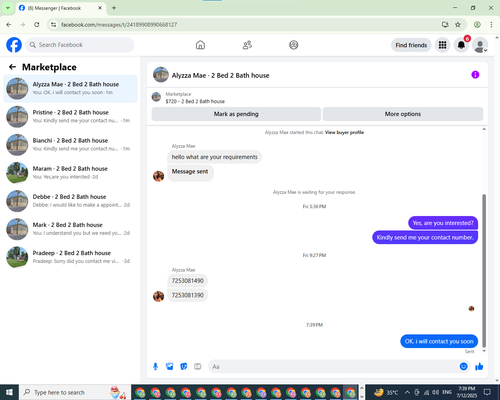Choose a GIF icon
Viewport: 500px width, 400px height.
point(198,367)
